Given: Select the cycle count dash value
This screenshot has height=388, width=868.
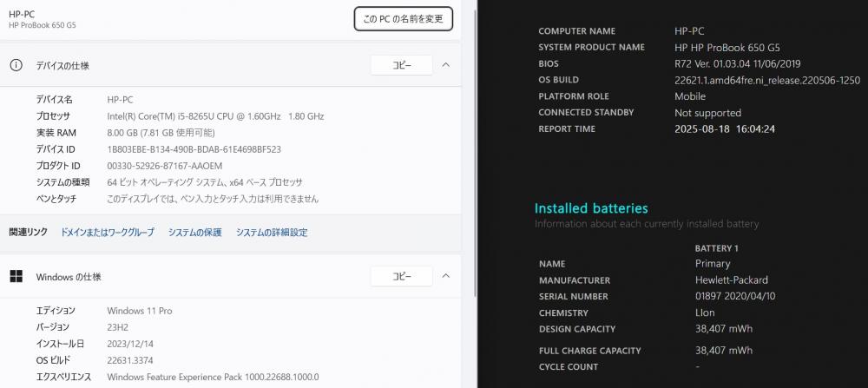Looking at the screenshot, I should (698, 366).
